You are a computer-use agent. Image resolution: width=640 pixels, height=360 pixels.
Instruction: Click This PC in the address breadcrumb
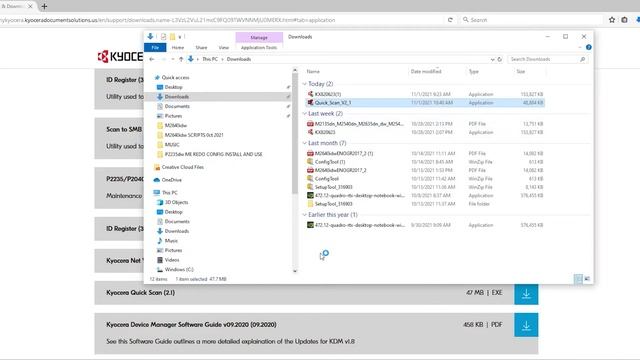click(x=210, y=59)
